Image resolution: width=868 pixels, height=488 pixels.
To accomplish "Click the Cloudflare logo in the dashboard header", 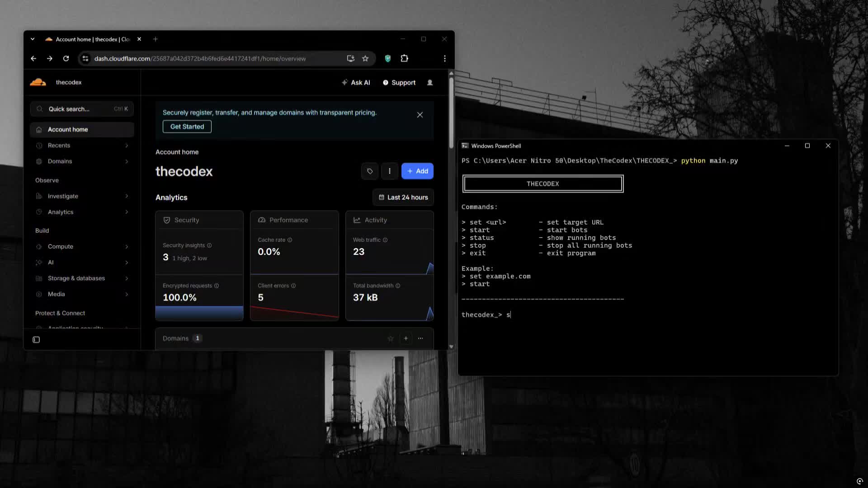I will click(38, 82).
